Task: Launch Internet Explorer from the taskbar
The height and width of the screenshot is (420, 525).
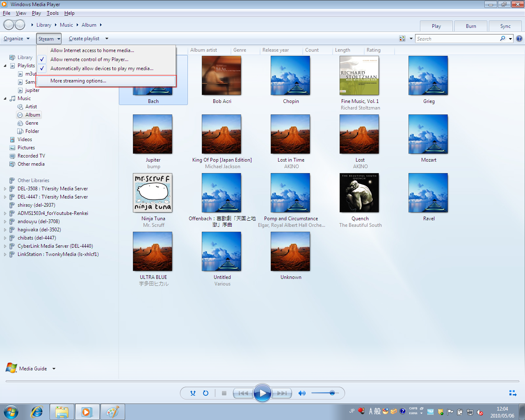Action: tap(37, 412)
